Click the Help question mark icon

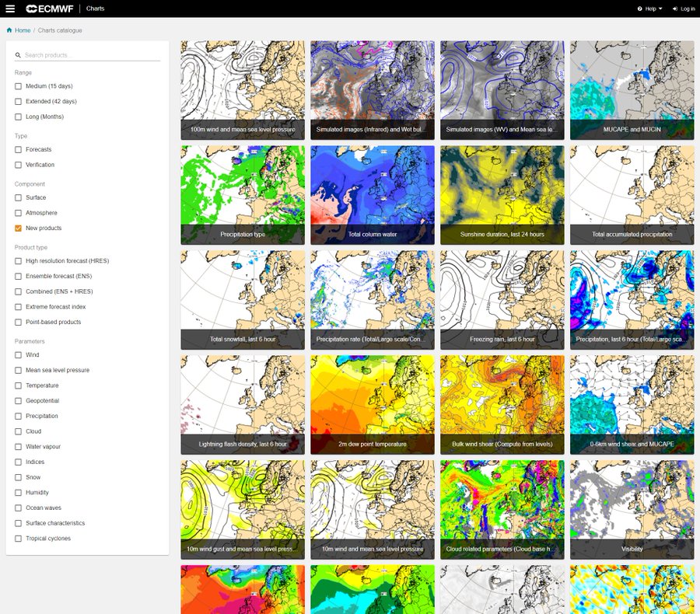coord(640,9)
